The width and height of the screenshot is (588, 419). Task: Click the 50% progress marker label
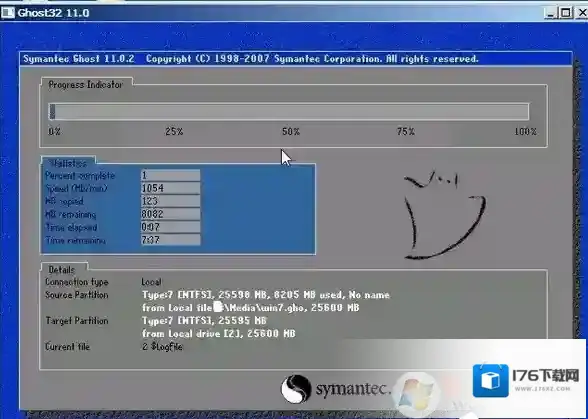(x=291, y=132)
